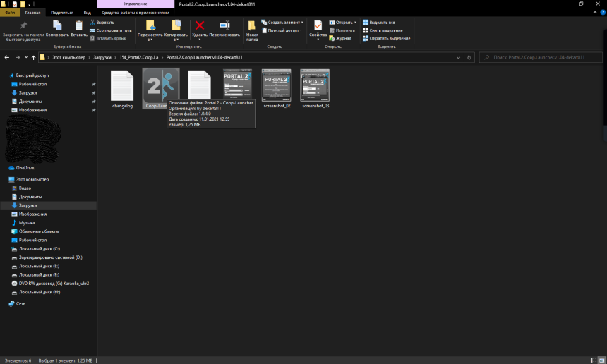Click Загрузки in the address bar
The width and height of the screenshot is (607, 364).
click(102, 57)
